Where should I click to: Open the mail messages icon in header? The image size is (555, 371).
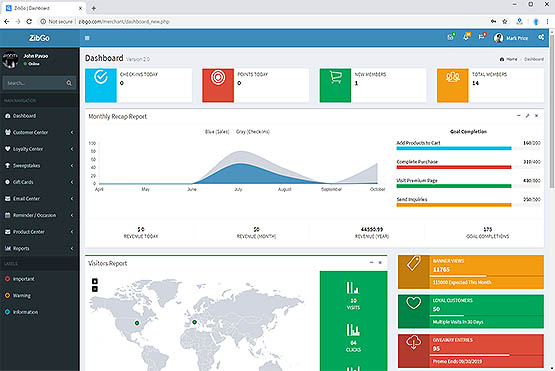click(451, 37)
